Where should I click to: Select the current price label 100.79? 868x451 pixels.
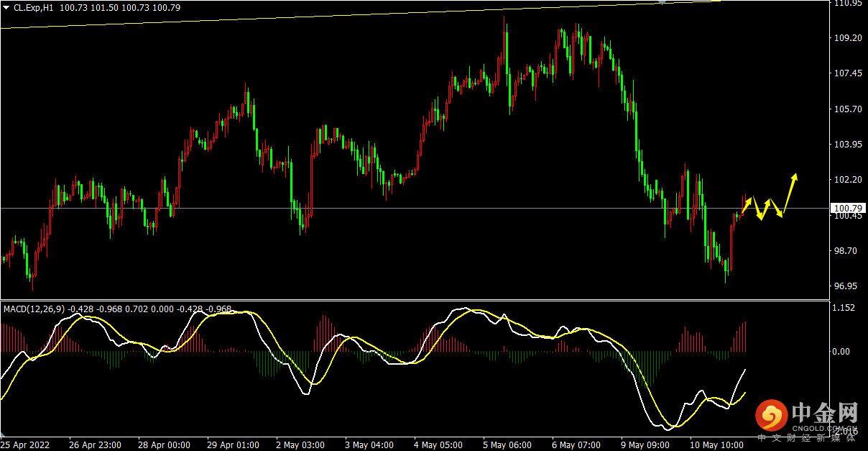[x=845, y=209]
